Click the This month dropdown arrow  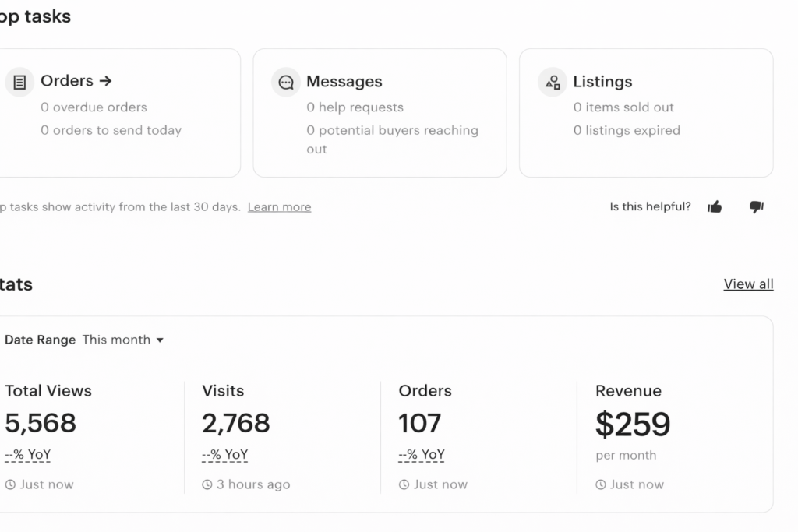160,340
